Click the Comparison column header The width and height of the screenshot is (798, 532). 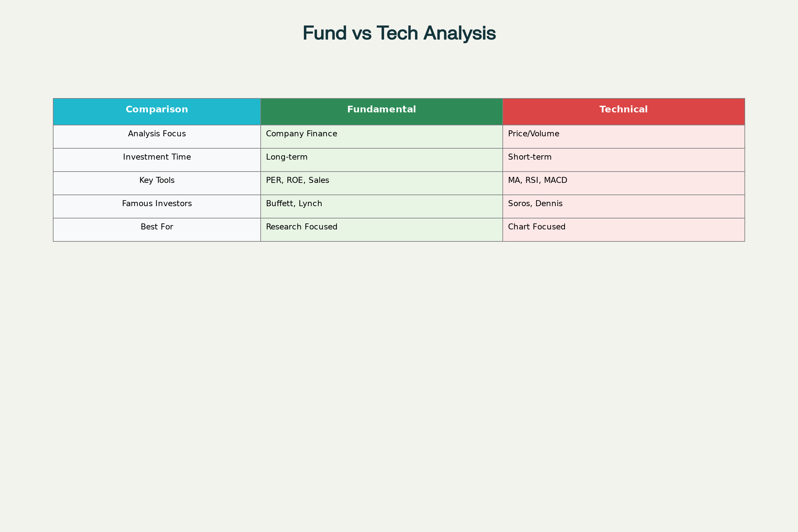click(x=157, y=112)
